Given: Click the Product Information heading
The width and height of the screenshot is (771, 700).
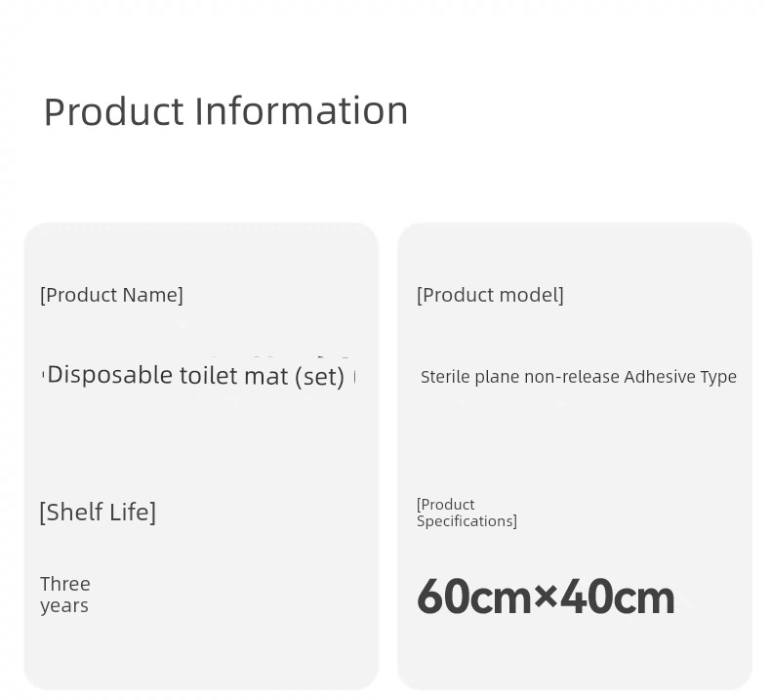Looking at the screenshot, I should point(225,111).
